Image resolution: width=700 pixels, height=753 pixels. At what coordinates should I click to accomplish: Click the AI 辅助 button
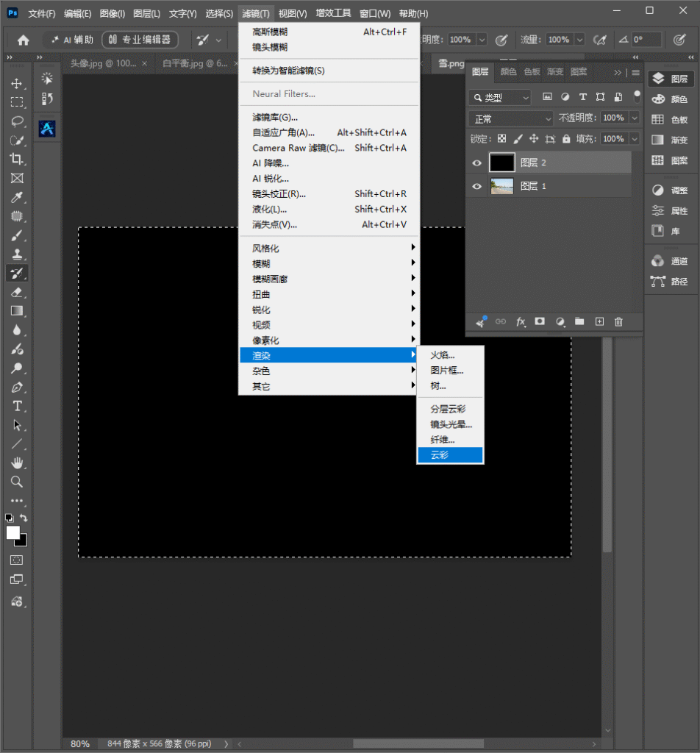pyautogui.click(x=72, y=40)
